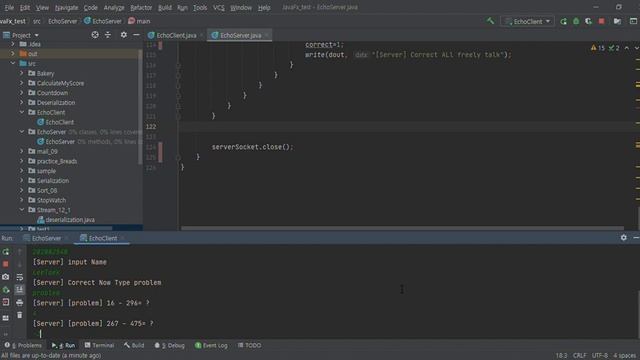The width and height of the screenshot is (640, 360).
Task: Toggle soft-wrap in the Run console
Action: click(x=20, y=277)
